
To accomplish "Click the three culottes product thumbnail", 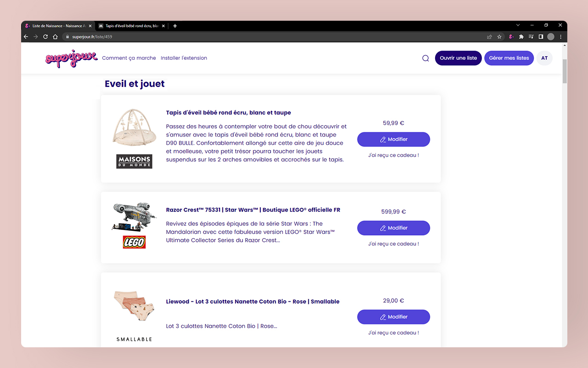I will 134,305.
